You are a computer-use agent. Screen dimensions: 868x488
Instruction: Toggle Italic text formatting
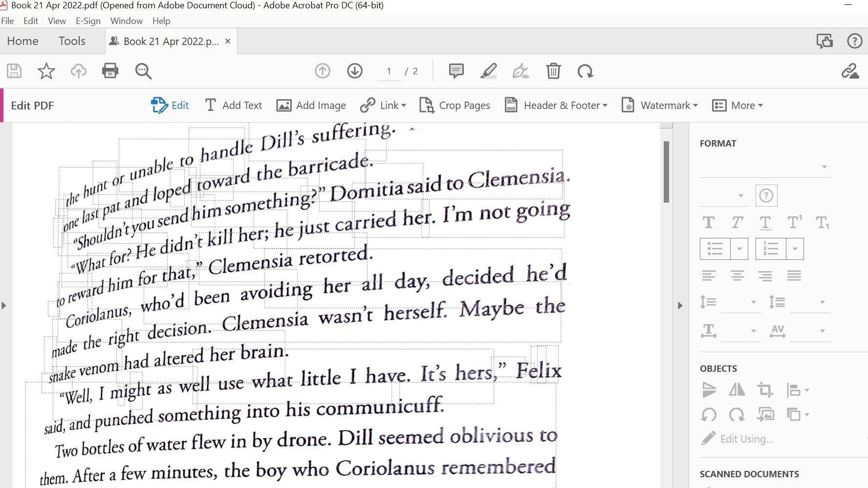(x=737, y=223)
